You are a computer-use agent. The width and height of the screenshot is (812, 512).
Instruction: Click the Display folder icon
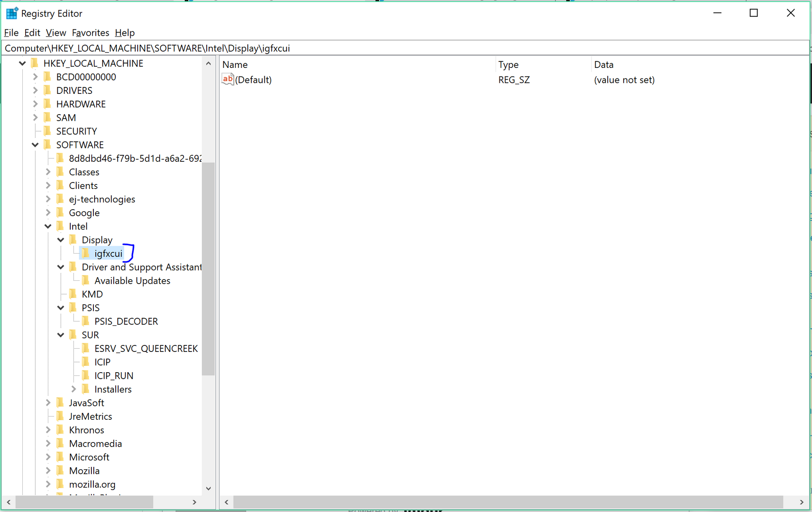click(x=73, y=240)
